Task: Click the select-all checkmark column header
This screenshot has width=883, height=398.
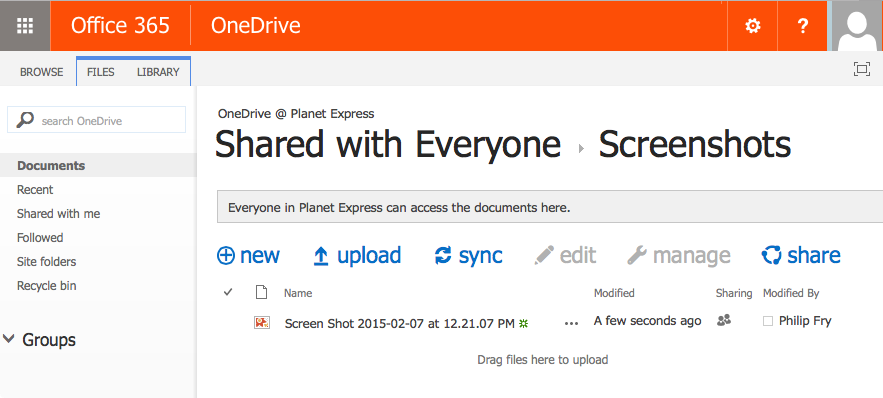Action: 228,292
